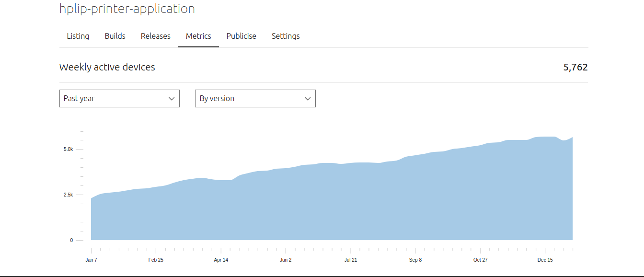Image resolution: width=644 pixels, height=277 pixels.
Task: Open the Settings tab
Action: pos(286,36)
